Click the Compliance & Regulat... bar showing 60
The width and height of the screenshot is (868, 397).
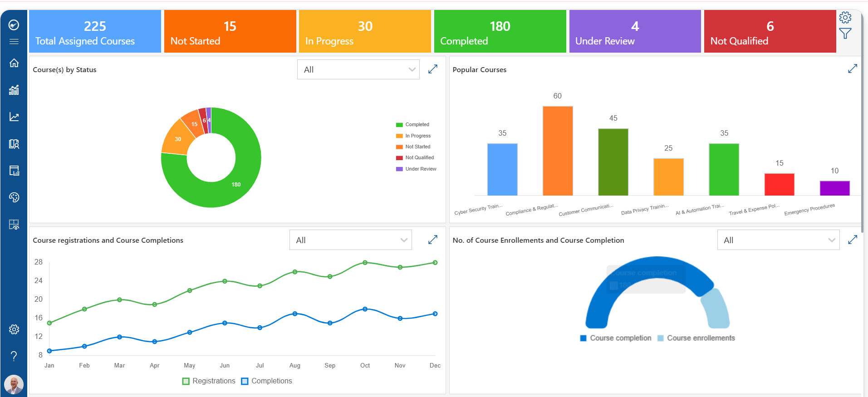tap(558, 151)
